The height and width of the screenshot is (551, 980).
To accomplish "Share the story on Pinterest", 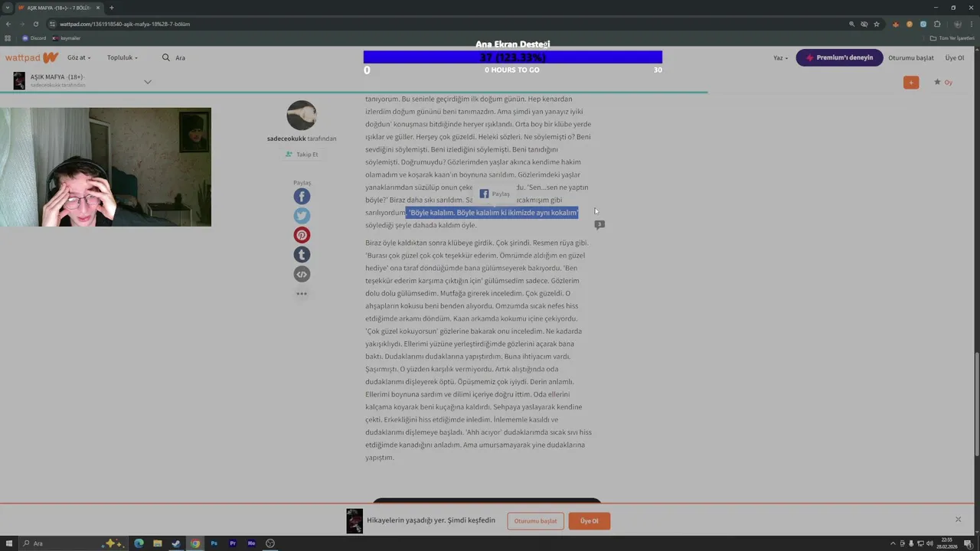I will pos(302,236).
